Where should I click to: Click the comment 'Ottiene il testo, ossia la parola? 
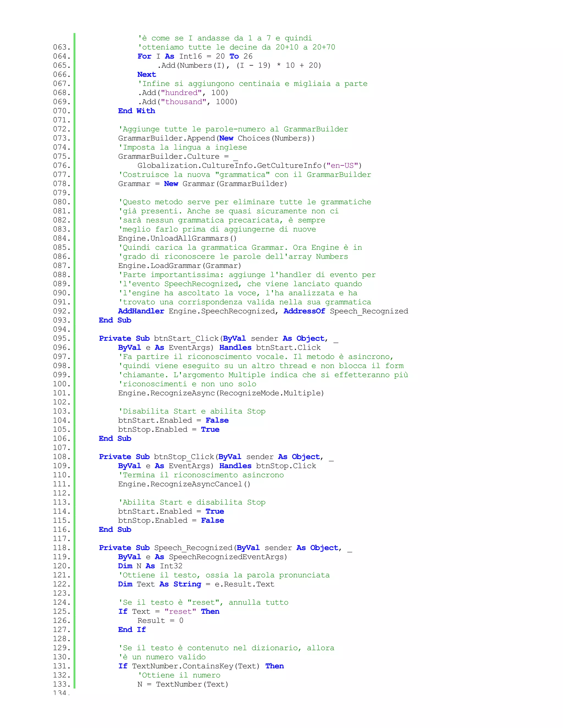point(224,575)
